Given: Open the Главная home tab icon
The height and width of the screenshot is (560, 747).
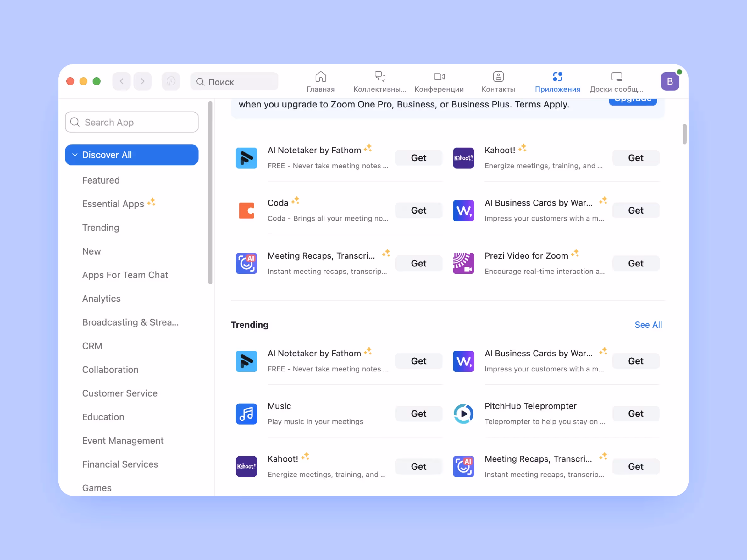Looking at the screenshot, I should click(x=320, y=77).
